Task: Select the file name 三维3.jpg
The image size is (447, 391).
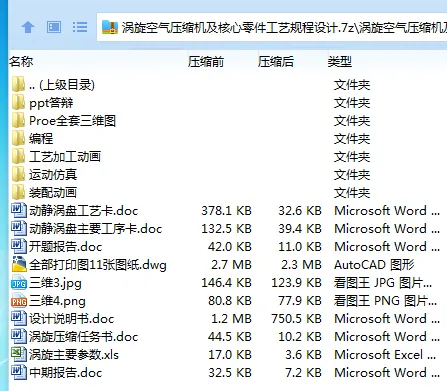Action: pos(55,283)
